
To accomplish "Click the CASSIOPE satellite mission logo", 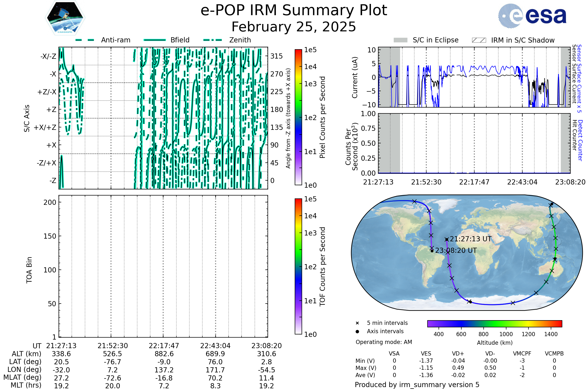I will point(65,18).
